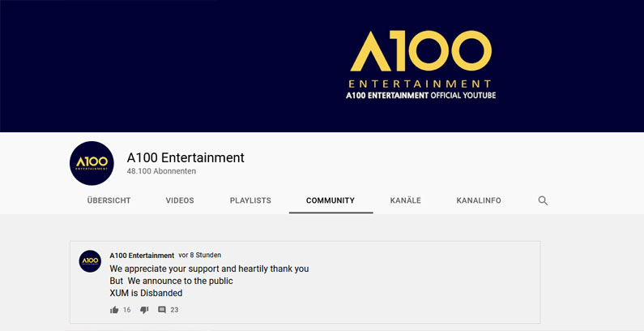Click the A100 banner logo
The width and height of the screenshot is (644, 331).
[420, 59]
